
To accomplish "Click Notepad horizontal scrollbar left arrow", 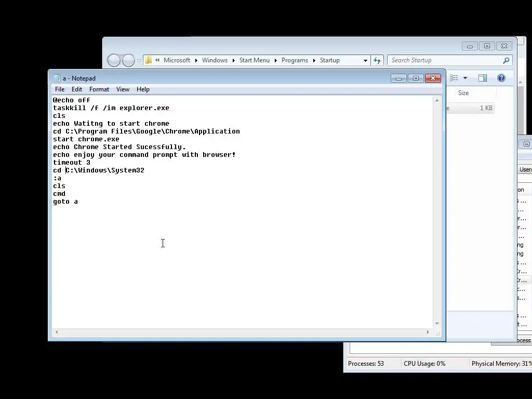I will click(57, 332).
